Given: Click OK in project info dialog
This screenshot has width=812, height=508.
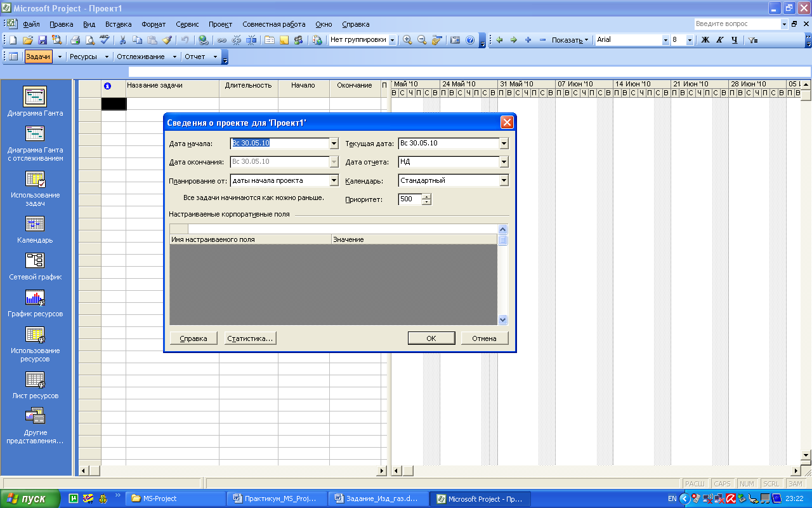Looking at the screenshot, I should tap(431, 338).
